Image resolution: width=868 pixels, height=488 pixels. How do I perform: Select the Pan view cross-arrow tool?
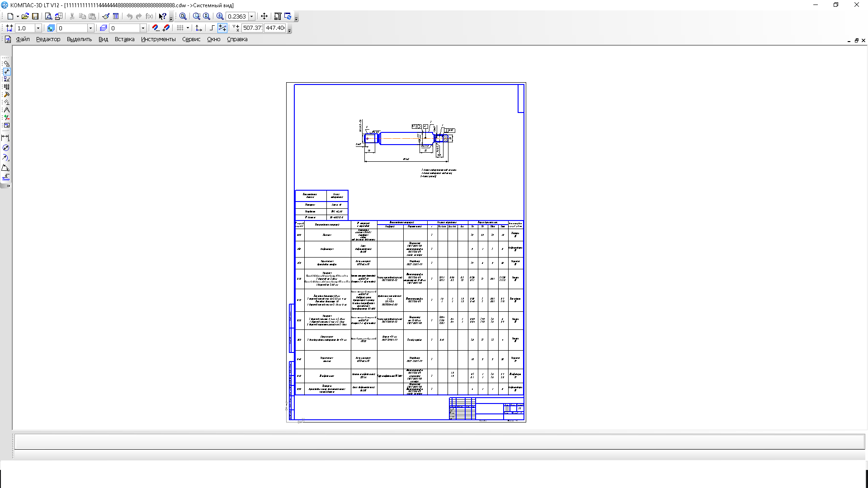click(x=264, y=16)
